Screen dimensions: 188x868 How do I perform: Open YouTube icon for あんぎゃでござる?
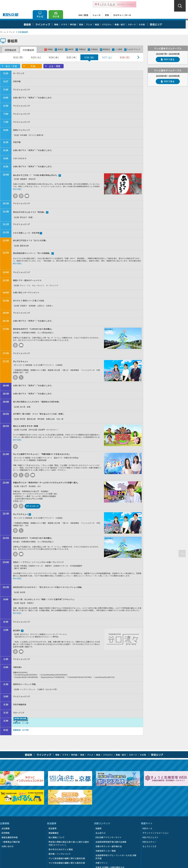pyautogui.click(x=27, y=196)
